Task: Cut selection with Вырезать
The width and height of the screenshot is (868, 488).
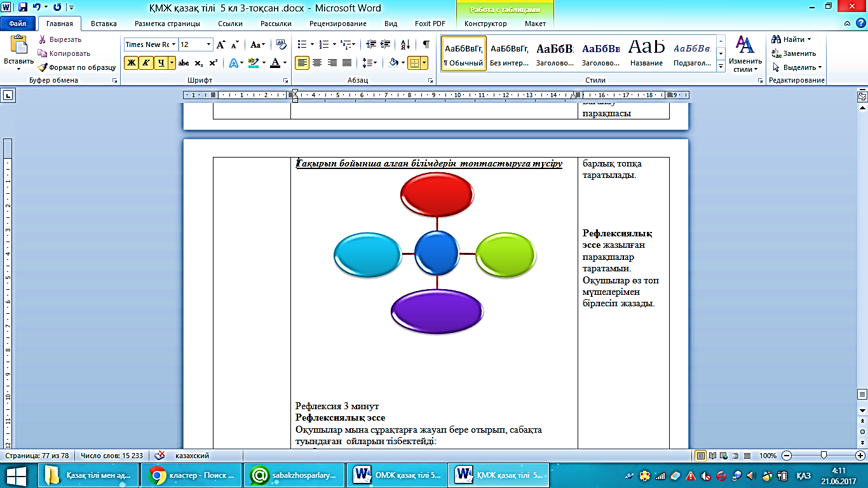Action: (60, 39)
